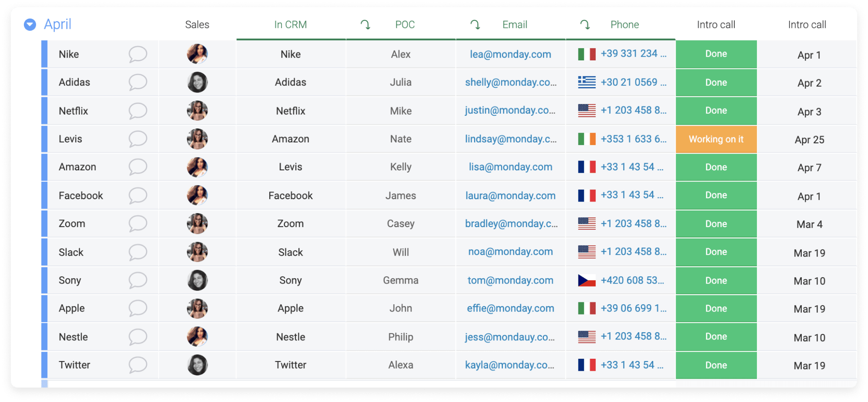Click the April group title
This screenshot has width=868, height=402.
click(x=58, y=24)
